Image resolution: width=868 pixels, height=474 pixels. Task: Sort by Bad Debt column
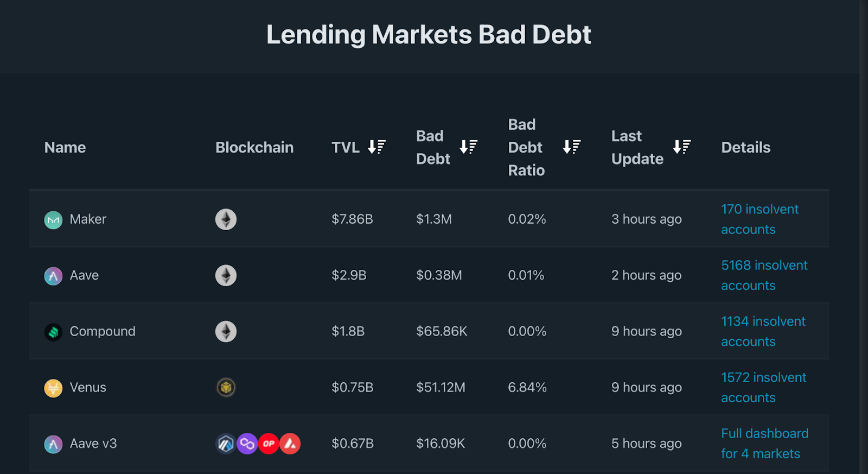pos(468,147)
